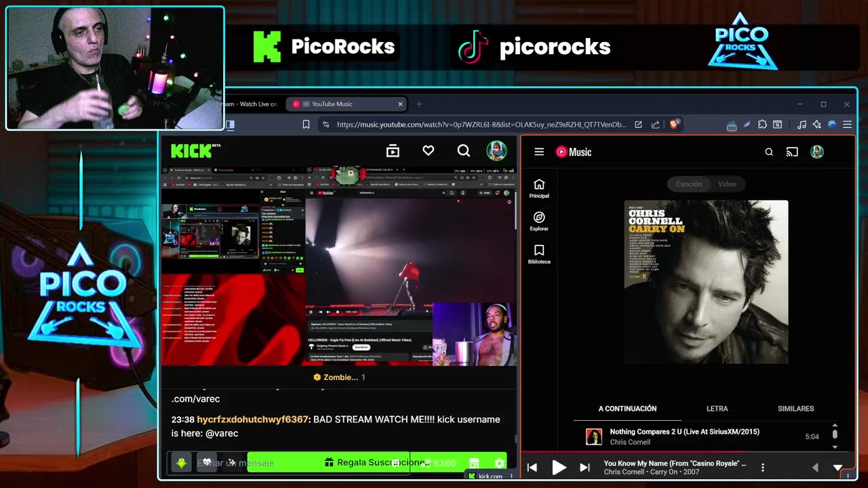This screenshot has width=868, height=488.
Task: Open Zombie pinned chat item
Action: (x=339, y=377)
